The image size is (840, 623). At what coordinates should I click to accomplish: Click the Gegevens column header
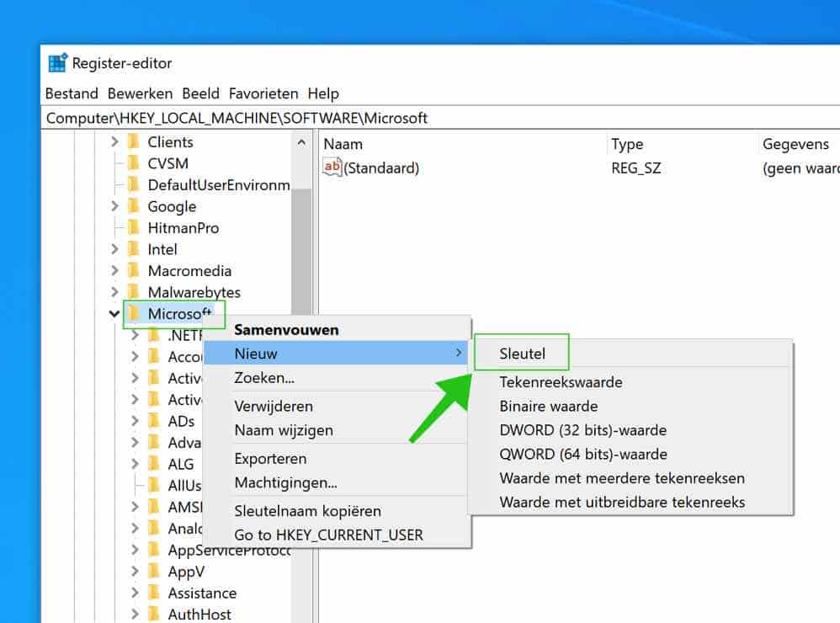(800, 144)
